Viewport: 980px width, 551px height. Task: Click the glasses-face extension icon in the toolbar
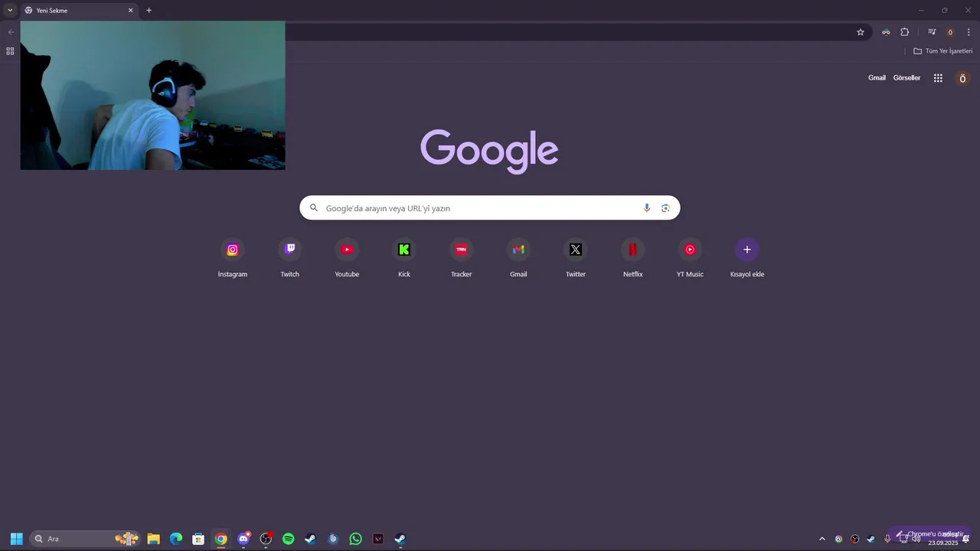[x=886, y=32]
